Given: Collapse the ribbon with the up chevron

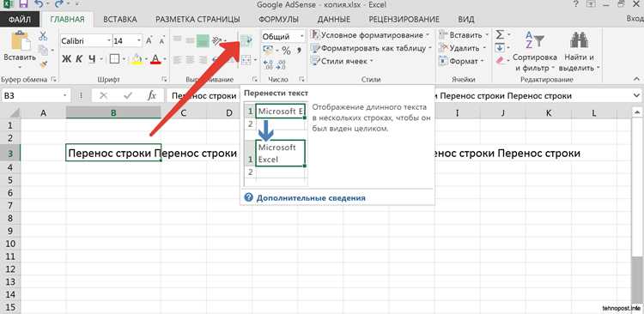Looking at the screenshot, I should pyautogui.click(x=637, y=79).
